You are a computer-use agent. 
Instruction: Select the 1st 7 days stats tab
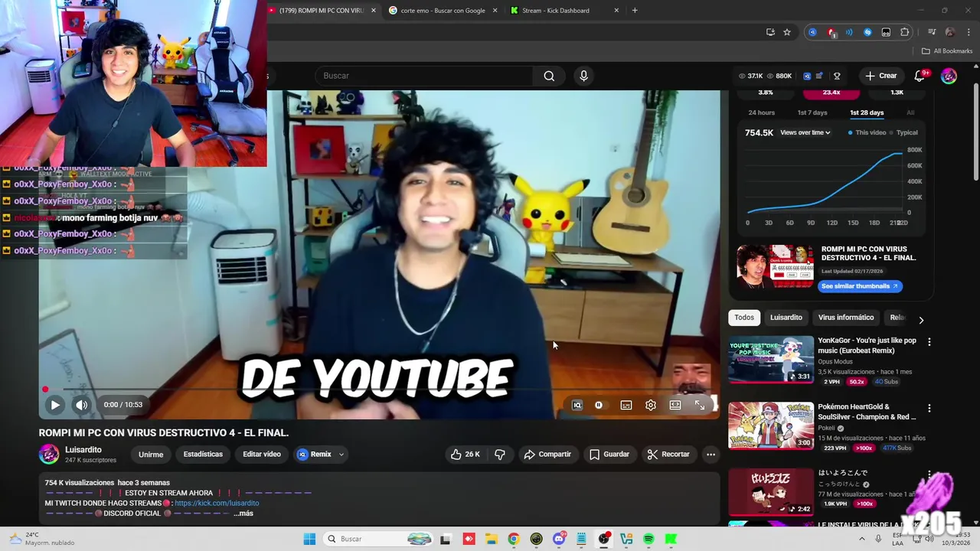[812, 112]
